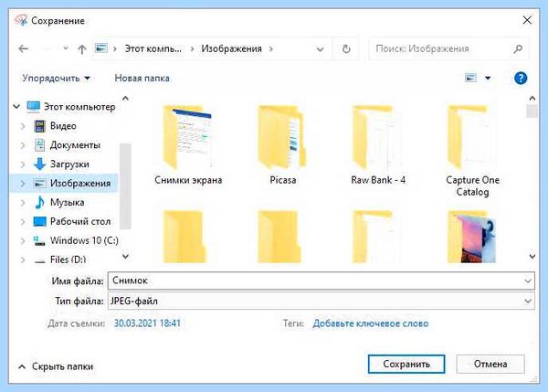The image size is (548, 392).
Task: Click 'Этот компь...' breadcrumb segment
Action: pos(153,48)
